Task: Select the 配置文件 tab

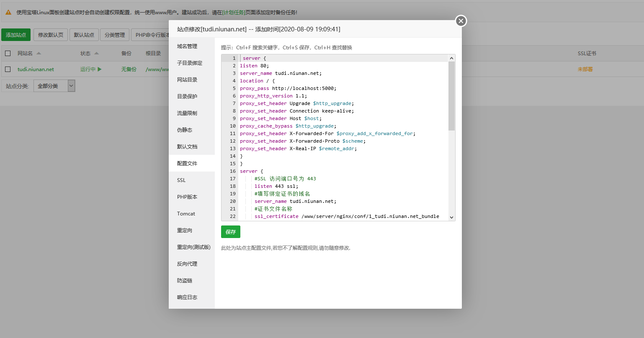Action: (x=192, y=164)
